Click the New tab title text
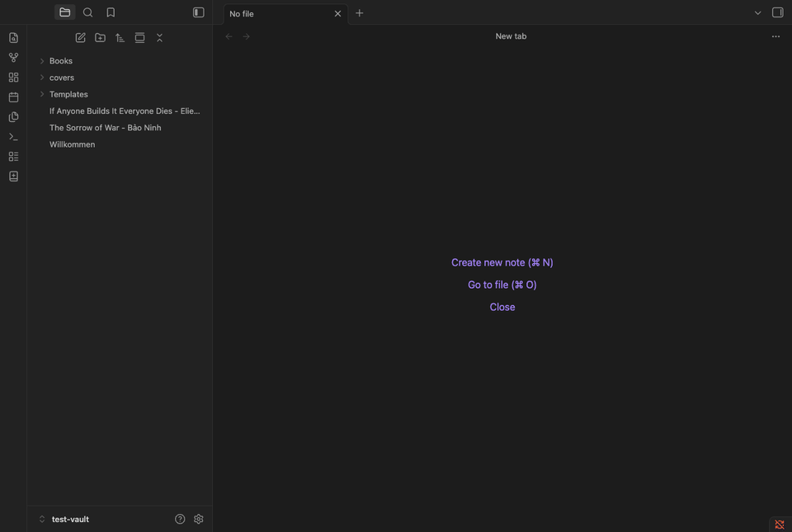The image size is (792, 532). point(511,36)
